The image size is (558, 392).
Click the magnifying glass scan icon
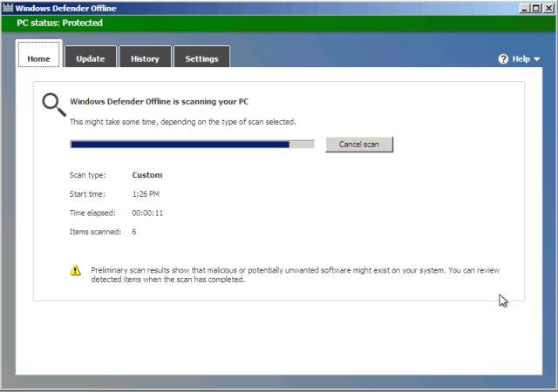point(54,105)
